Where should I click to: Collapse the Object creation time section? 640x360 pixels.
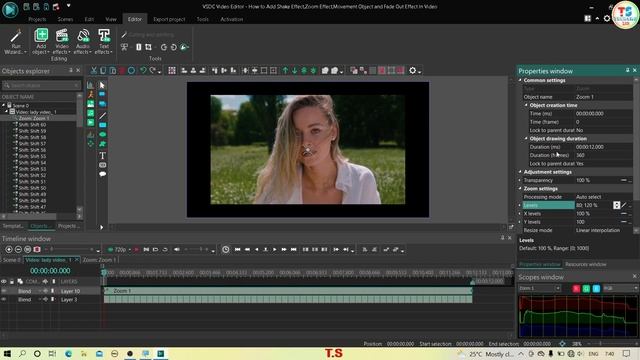click(526, 105)
